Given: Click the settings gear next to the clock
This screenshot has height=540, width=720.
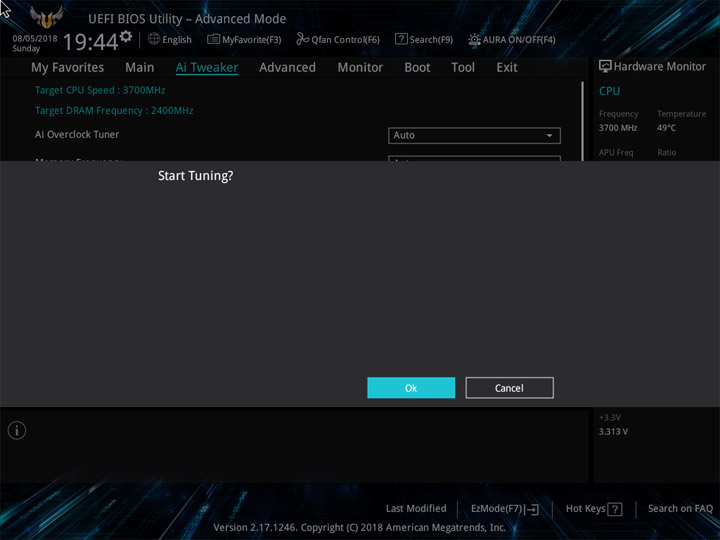Looking at the screenshot, I should pos(126,36).
